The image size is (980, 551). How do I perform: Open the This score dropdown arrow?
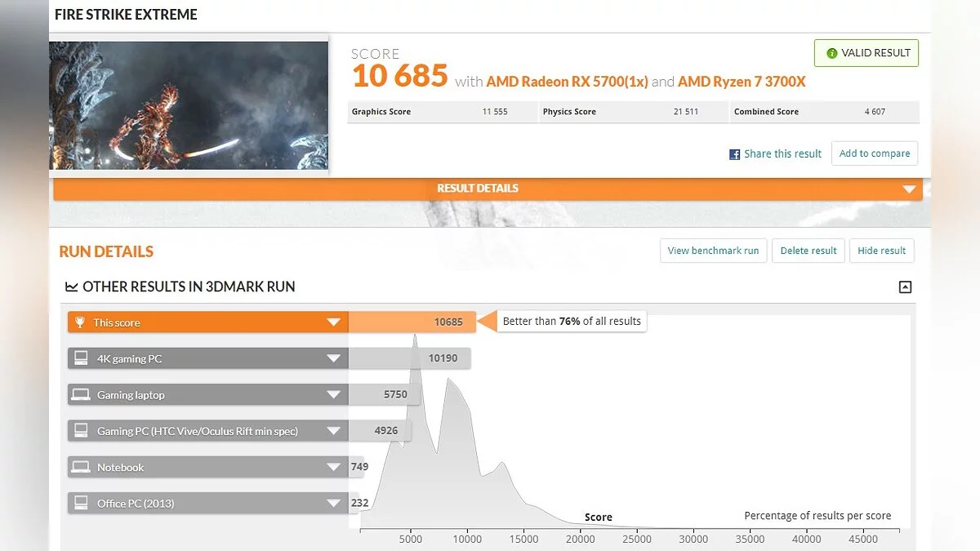333,322
